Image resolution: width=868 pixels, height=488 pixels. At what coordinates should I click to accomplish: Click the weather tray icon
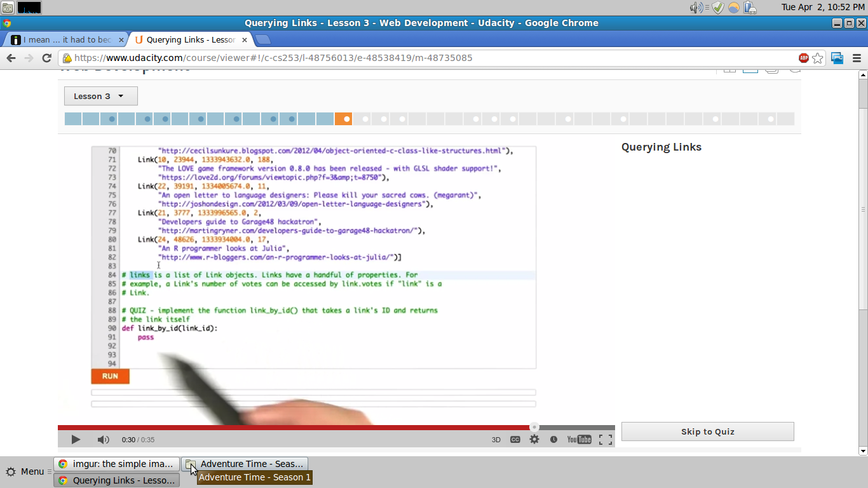click(x=734, y=8)
